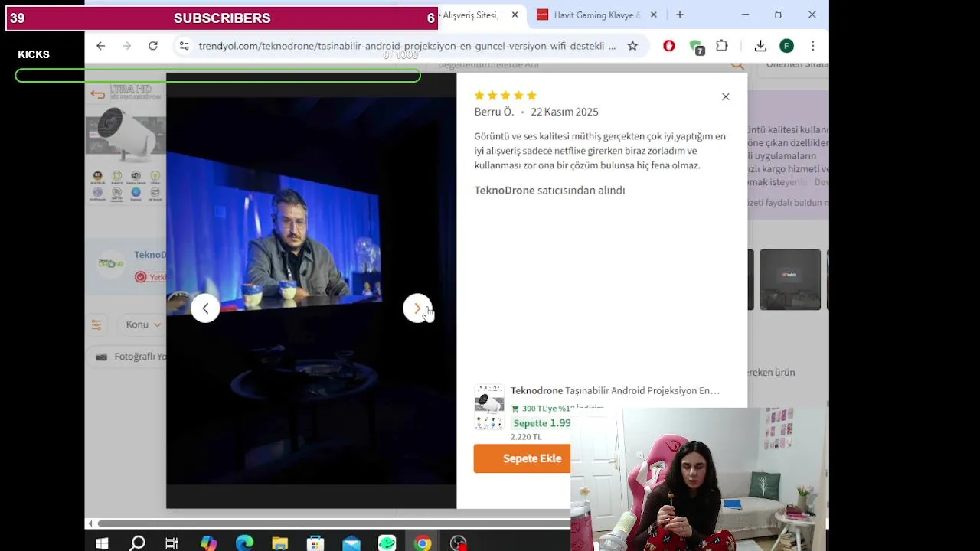Click the product thumbnail beside Teknodrone title
Viewport: 980px width, 551px height.
489,407
